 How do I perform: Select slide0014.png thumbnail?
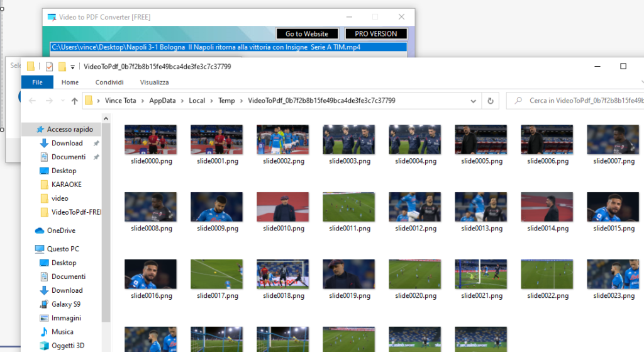(547, 207)
